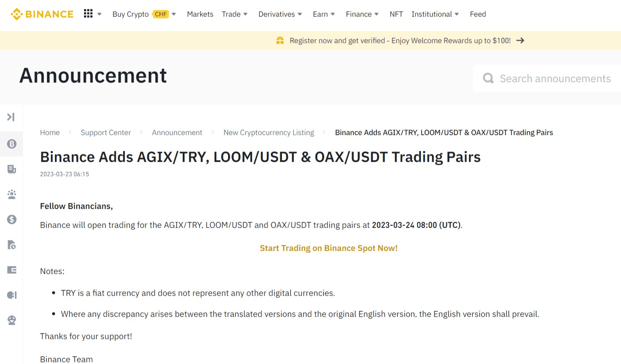Click the Register now welcome rewards banner text

(x=400, y=41)
